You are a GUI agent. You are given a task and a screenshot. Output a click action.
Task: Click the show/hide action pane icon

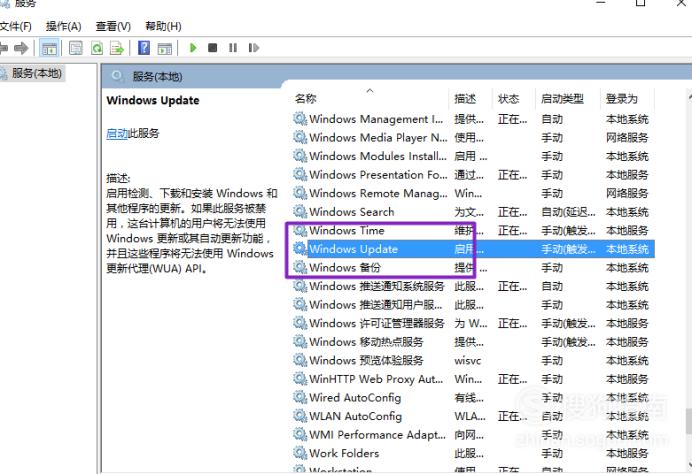coord(165,48)
